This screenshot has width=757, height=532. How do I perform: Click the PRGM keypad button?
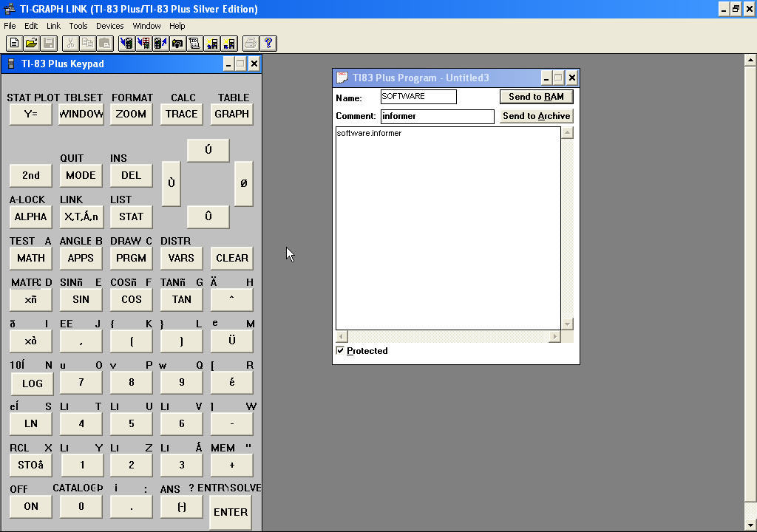pos(132,259)
